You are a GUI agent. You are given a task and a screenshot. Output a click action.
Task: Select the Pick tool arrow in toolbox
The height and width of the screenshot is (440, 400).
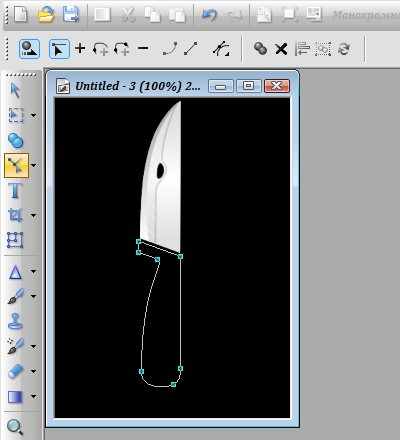(15, 90)
